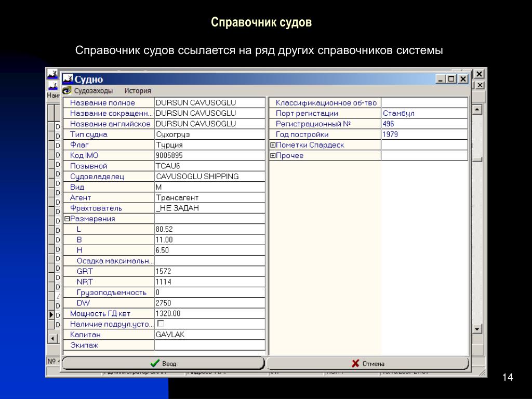Click the Регистрационный № value 496
532x399 pixels.
pyautogui.click(x=424, y=124)
